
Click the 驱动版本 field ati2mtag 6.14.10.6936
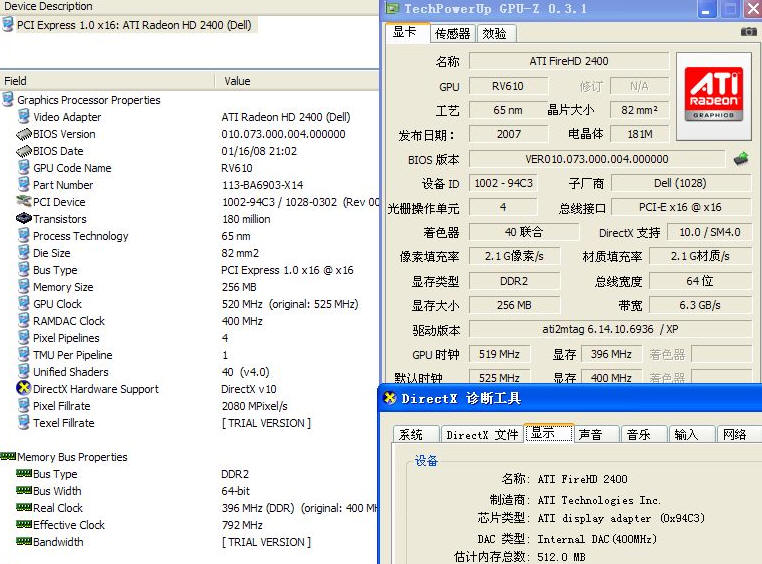[610, 329]
